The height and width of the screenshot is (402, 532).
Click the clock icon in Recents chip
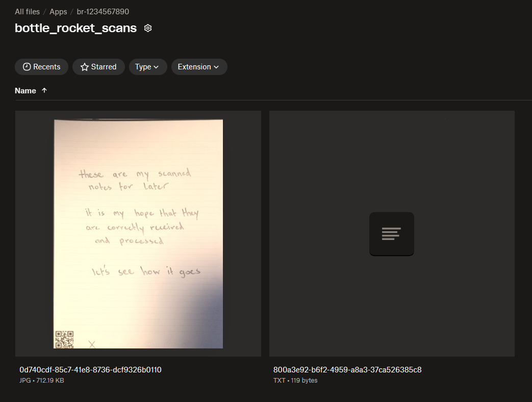[x=27, y=67]
